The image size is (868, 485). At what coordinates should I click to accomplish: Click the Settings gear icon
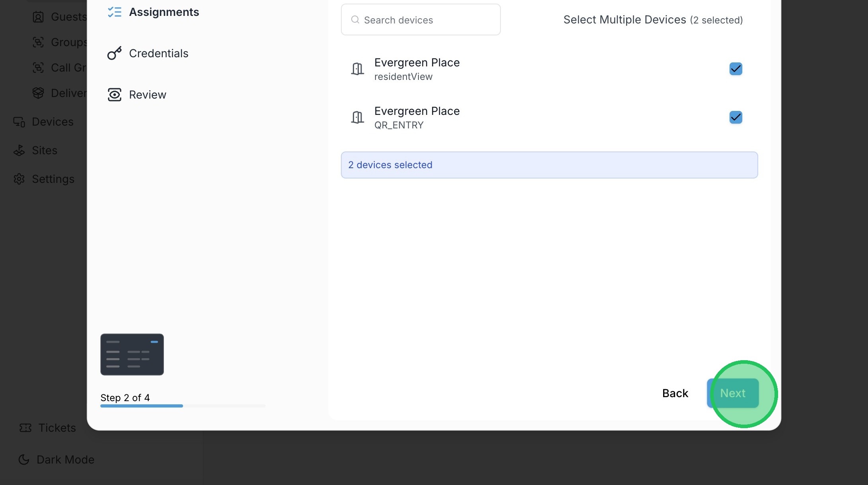click(19, 179)
